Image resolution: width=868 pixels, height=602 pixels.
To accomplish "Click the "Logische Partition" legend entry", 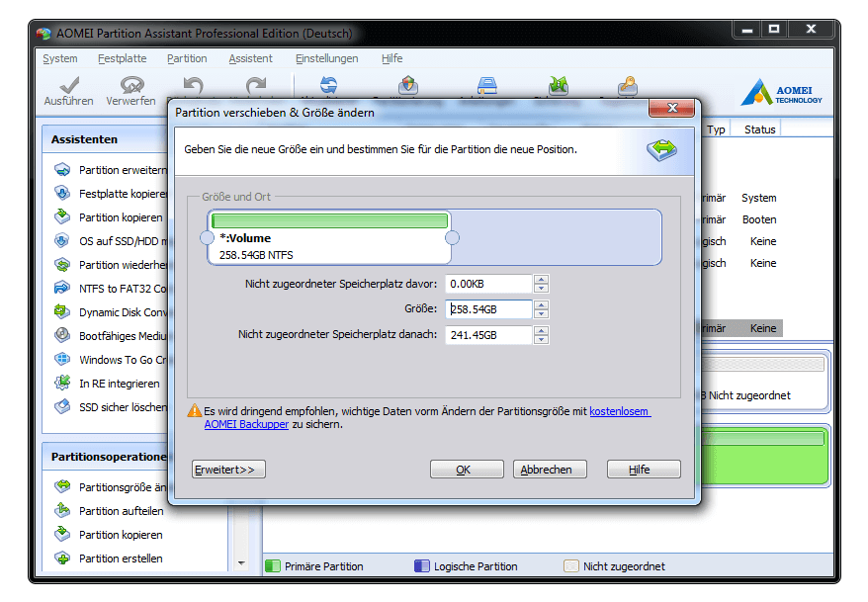I will (466, 566).
